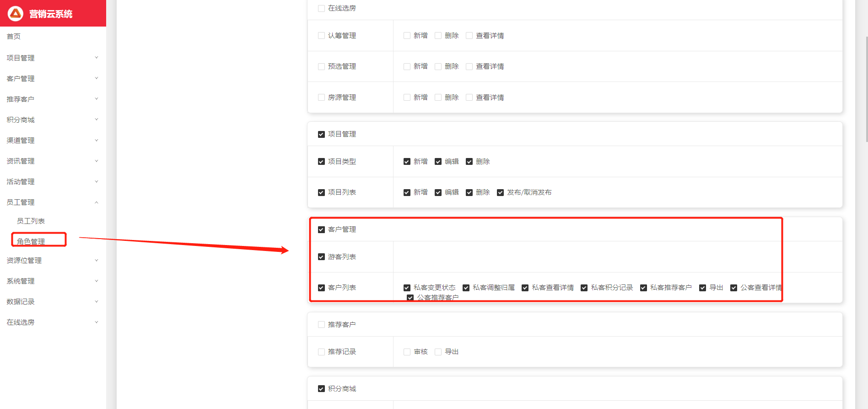Viewport: 868px width, 409px height.
Task: Click the page vertical scrollbar
Action: coord(867,89)
